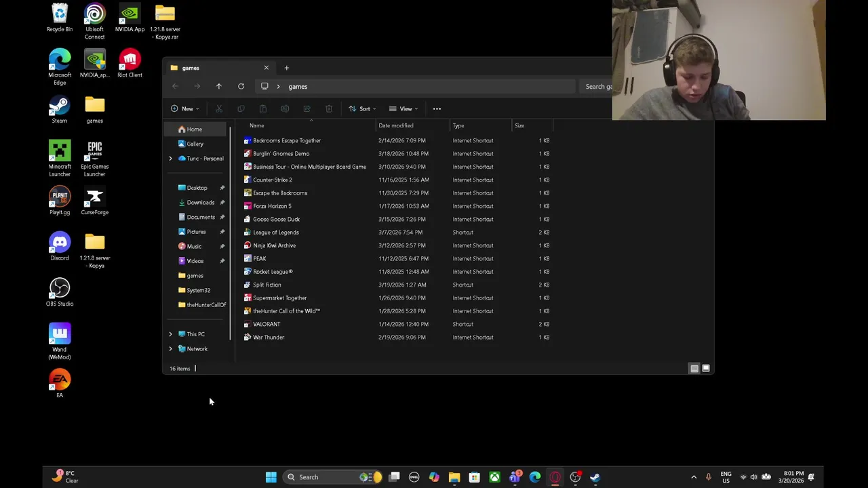Select Backrooms Escape Together entry

pos(286,141)
